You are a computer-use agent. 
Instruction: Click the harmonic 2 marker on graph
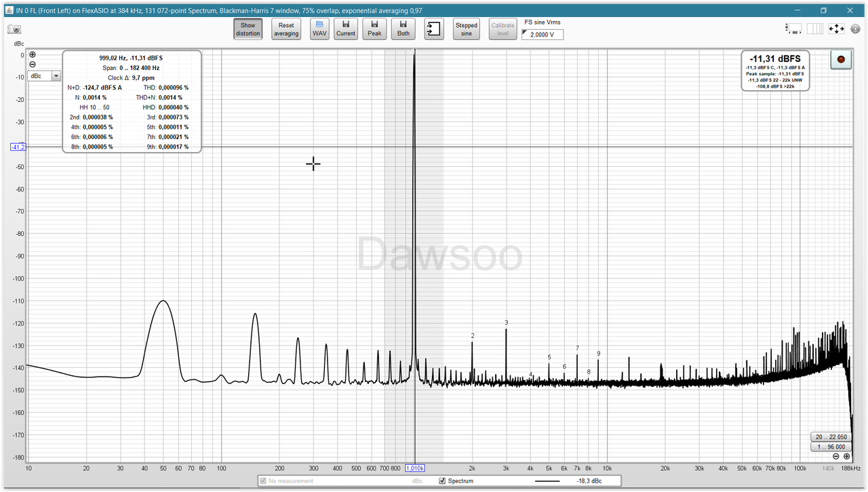473,336
